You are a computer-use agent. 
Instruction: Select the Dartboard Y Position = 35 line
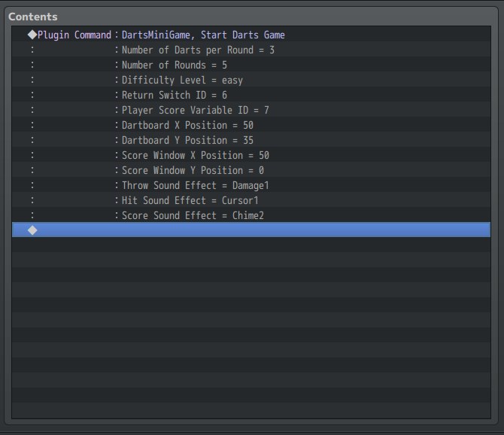click(251, 140)
